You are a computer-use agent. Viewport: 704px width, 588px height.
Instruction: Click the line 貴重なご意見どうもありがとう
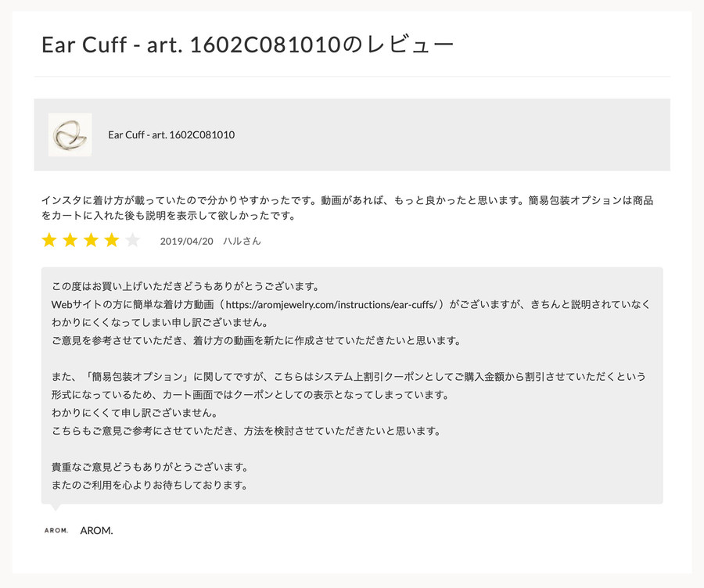[150, 468]
